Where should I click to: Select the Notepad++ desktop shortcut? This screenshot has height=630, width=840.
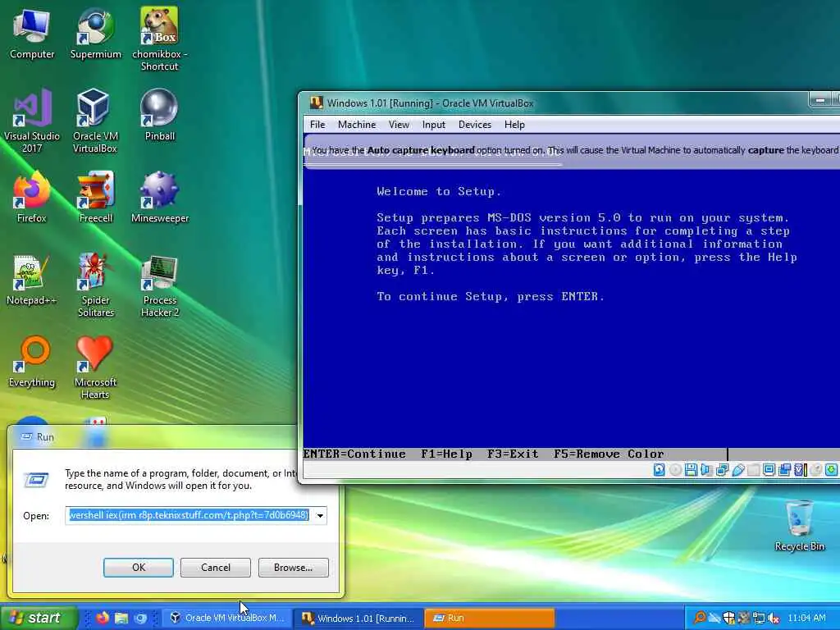[x=32, y=279]
